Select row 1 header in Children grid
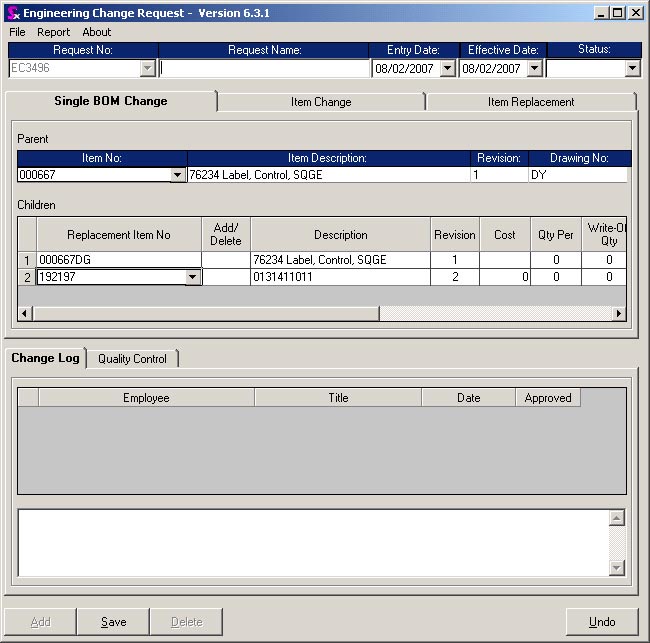This screenshot has width=650, height=643. point(27,260)
